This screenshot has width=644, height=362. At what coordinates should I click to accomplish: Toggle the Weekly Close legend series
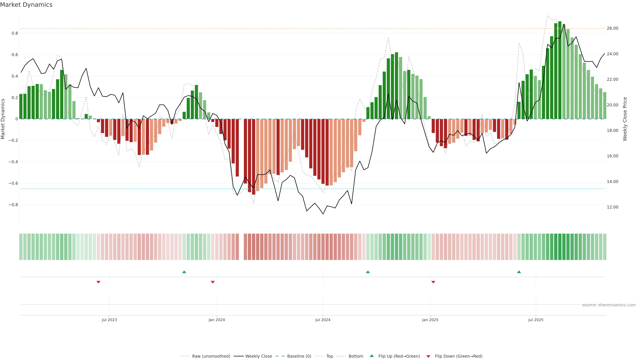258,356
